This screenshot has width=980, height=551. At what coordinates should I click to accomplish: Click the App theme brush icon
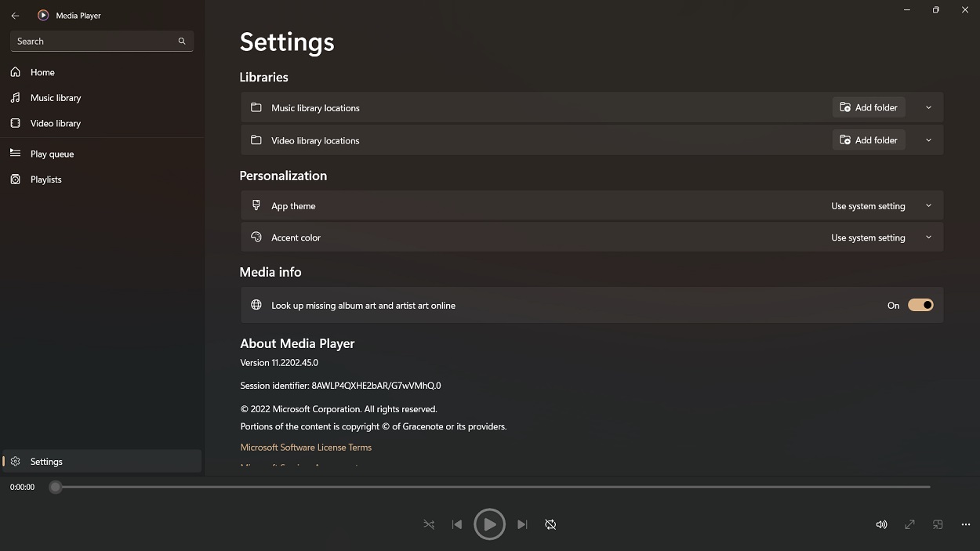coord(256,205)
